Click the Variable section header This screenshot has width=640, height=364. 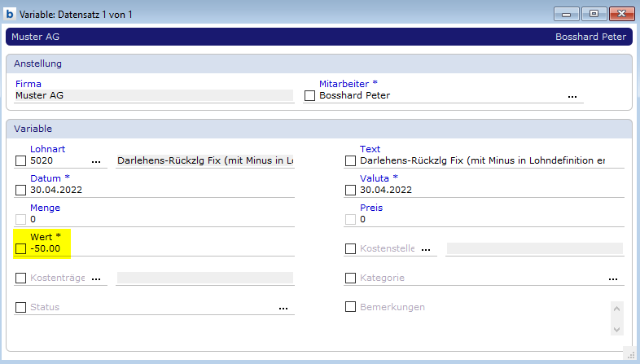click(x=319, y=129)
